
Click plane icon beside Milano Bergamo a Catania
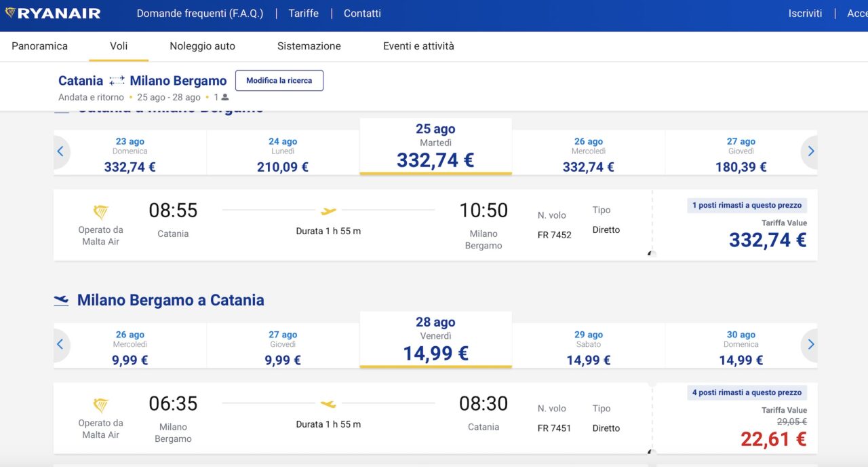[61, 301]
